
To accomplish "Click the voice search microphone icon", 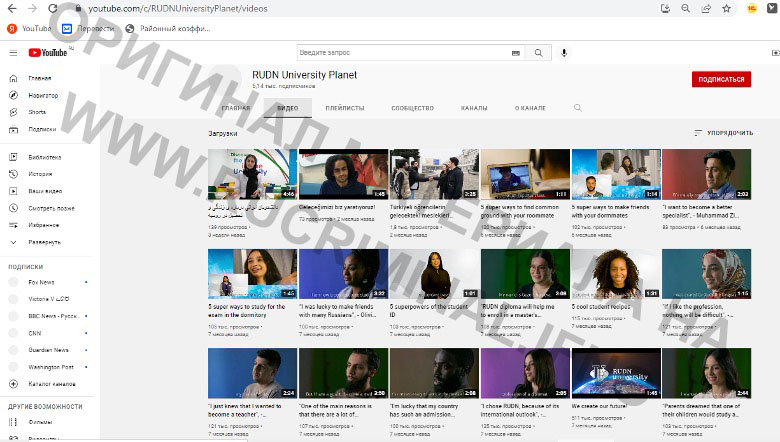I will click(564, 53).
